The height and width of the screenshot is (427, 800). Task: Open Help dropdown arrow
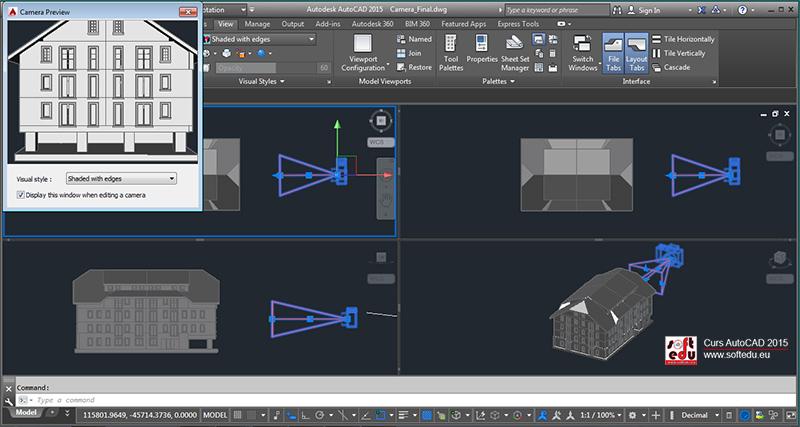point(755,10)
